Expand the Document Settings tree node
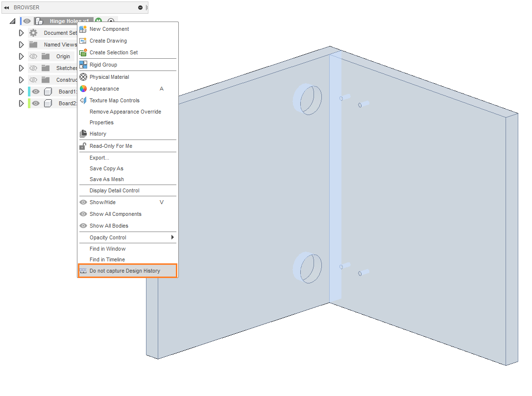Screen dimensions: 532x396 21,33
